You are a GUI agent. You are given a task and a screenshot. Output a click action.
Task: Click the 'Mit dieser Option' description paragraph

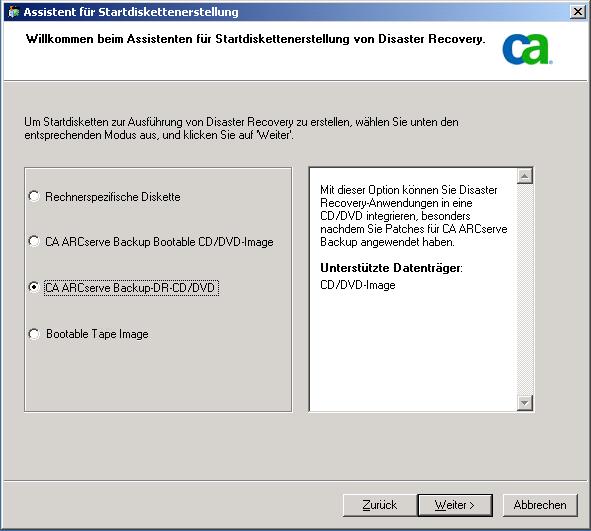414,216
